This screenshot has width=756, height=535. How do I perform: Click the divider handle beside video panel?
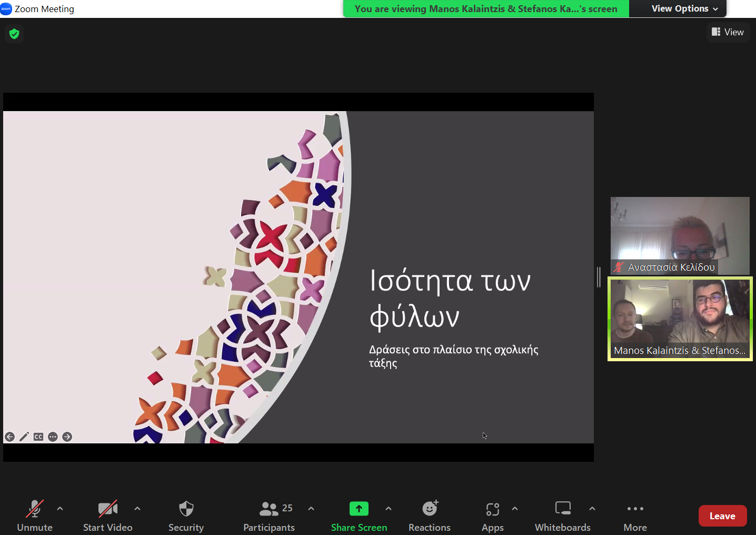[599, 277]
